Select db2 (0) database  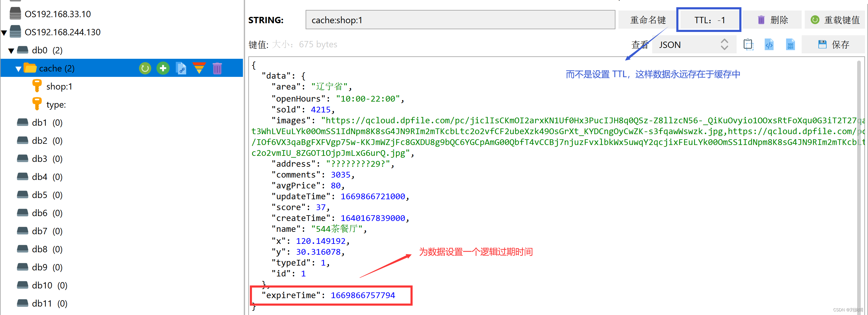tap(47, 140)
